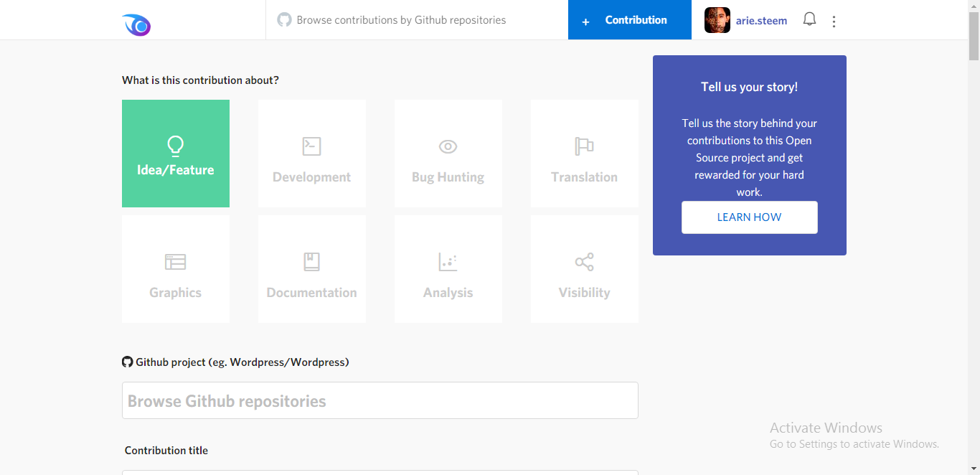Click the Contribution title field below
The width and height of the screenshot is (980, 475).
click(380, 473)
